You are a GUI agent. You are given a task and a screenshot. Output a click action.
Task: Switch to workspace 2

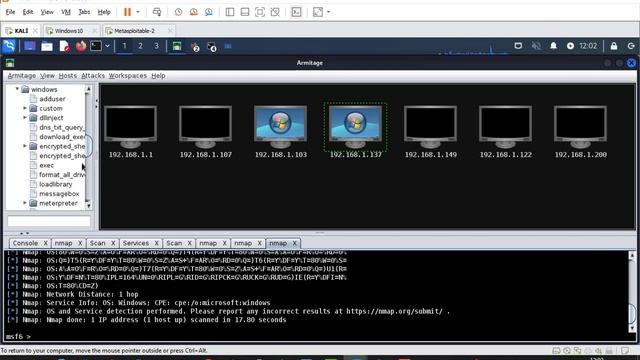[x=140, y=46]
